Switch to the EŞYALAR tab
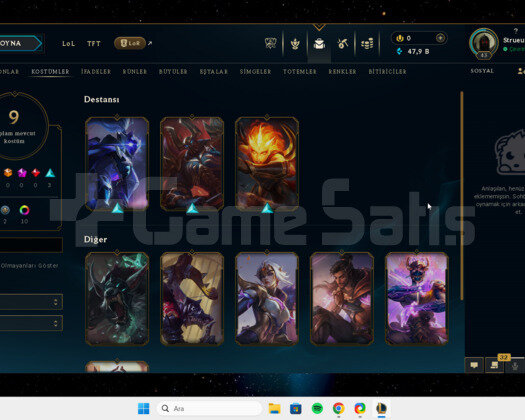 (x=214, y=71)
